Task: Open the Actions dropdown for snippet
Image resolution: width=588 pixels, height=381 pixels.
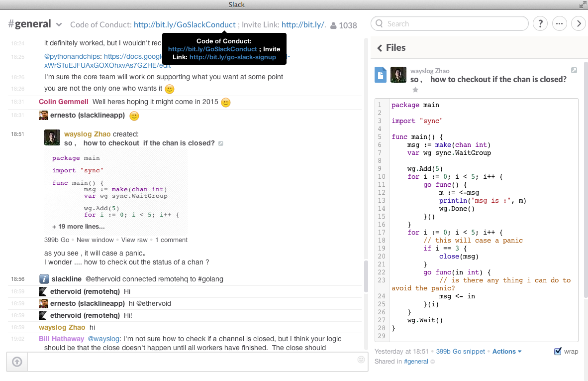Action: pos(506,351)
